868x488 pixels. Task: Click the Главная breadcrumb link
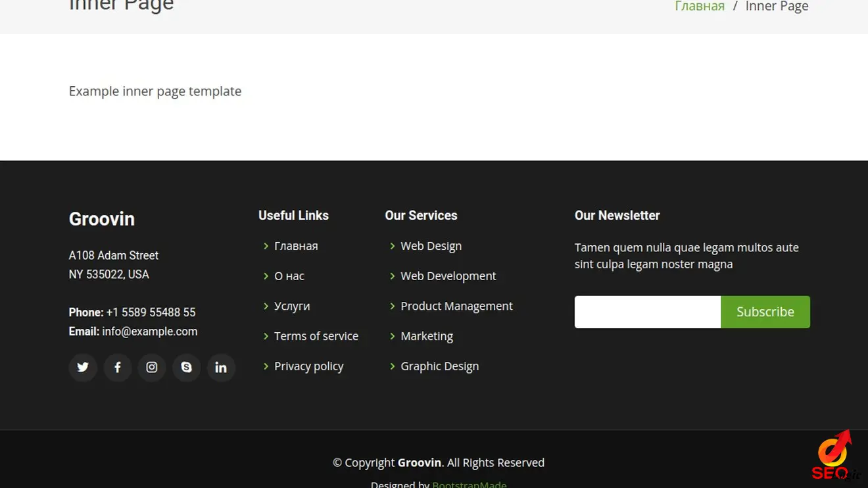pos(700,7)
